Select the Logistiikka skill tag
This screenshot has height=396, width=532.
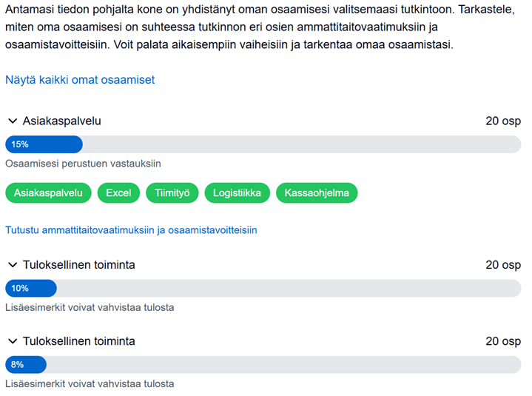(x=238, y=192)
